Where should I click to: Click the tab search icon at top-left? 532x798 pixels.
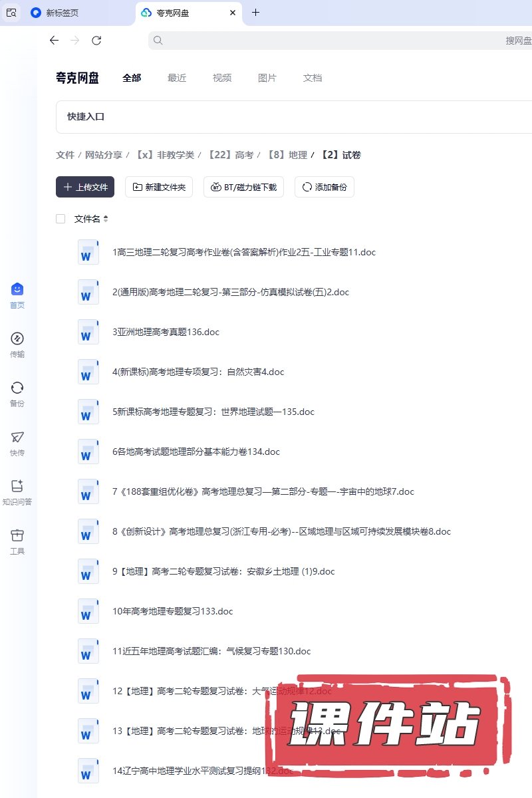[x=11, y=13]
